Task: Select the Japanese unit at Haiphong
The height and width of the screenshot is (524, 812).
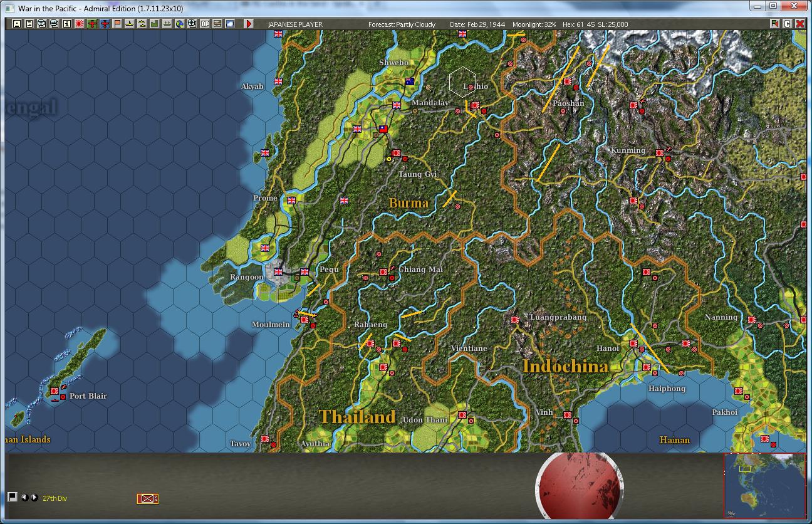Action: point(646,367)
